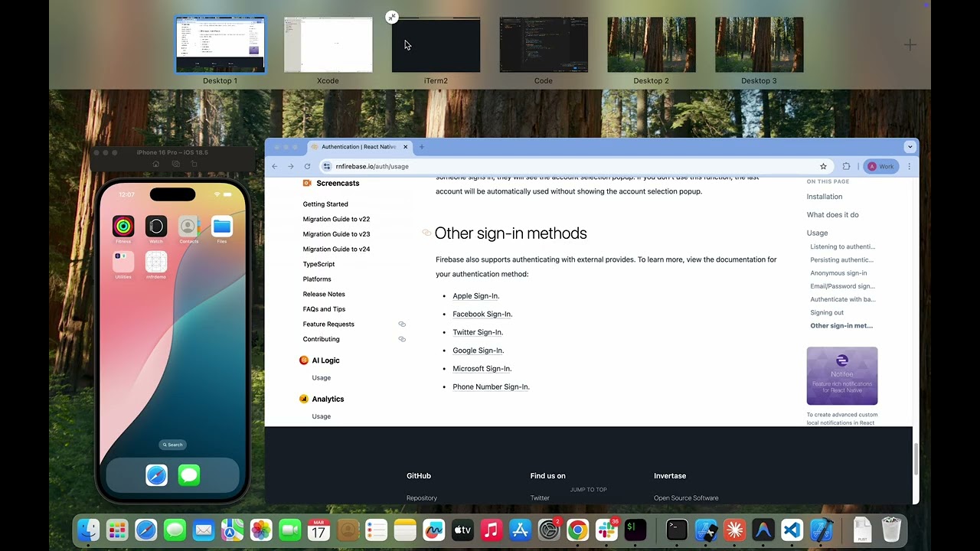Click anchor icon beside Other sign-in methods
The image size is (980, 551).
click(427, 233)
